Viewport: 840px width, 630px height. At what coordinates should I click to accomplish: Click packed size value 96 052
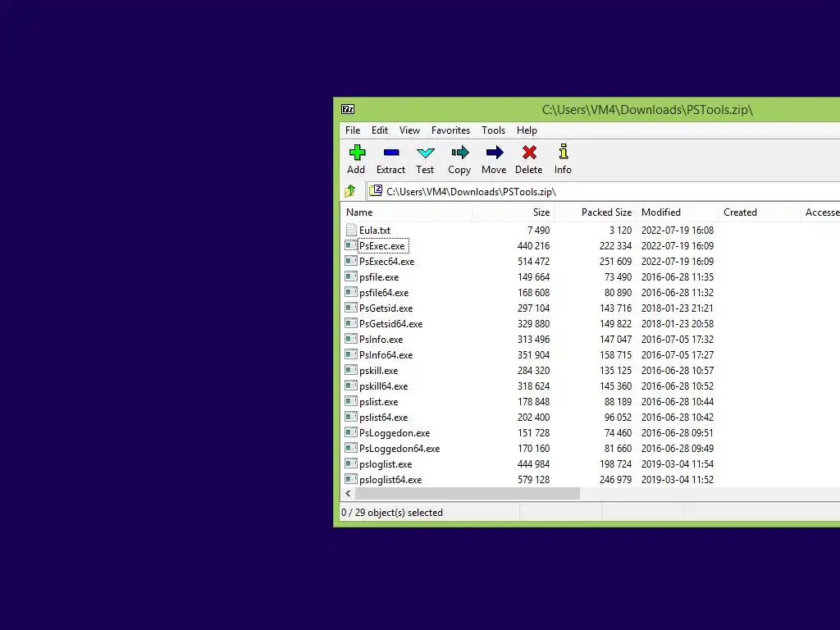tap(619, 417)
